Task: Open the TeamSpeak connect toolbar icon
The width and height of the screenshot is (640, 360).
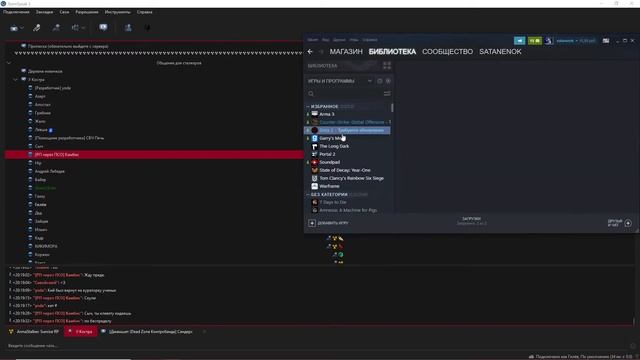Action: [14, 28]
